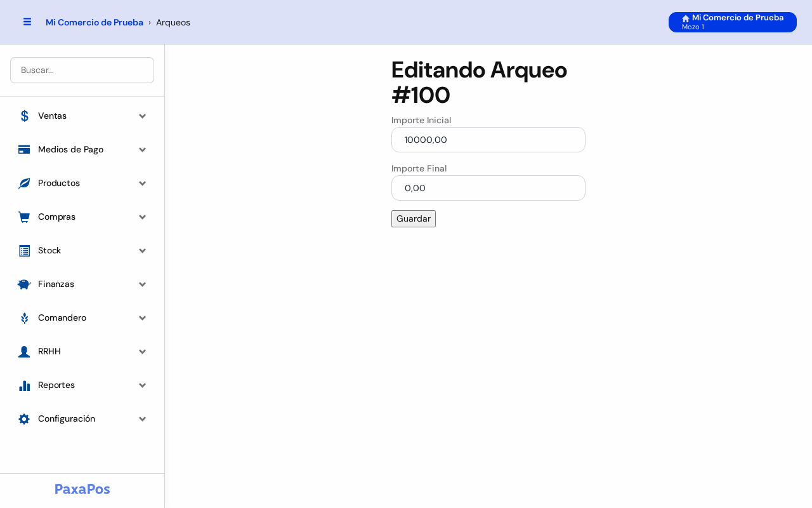This screenshot has height=508, width=812.
Task: Click the home icon in store badge
Action: pyautogui.click(x=686, y=18)
